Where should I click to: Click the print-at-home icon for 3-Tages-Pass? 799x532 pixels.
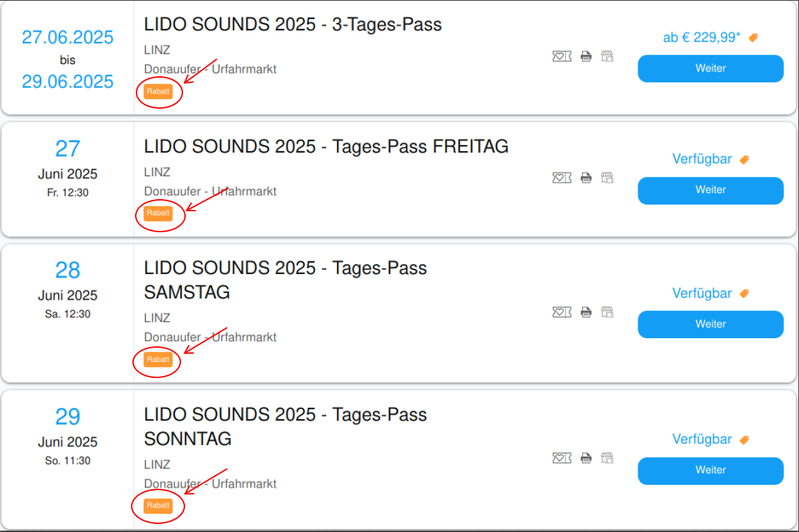pyautogui.click(x=586, y=56)
